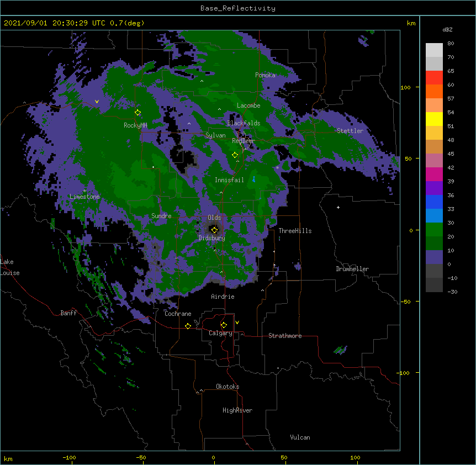Click the magenta legend band between 39 and 42
This screenshot has height=465, width=476.
coord(434,174)
